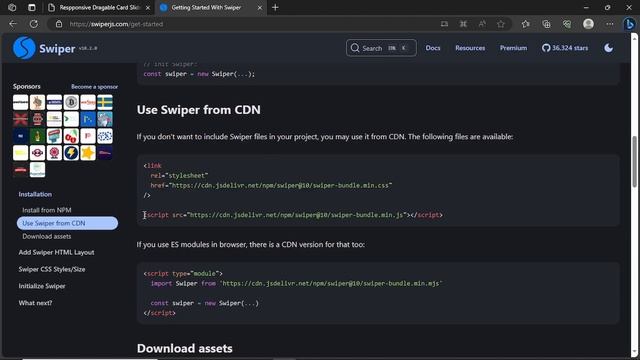Screen dimensions: 640x360
Task: Open the workspaces icon
Action: (12, 7)
